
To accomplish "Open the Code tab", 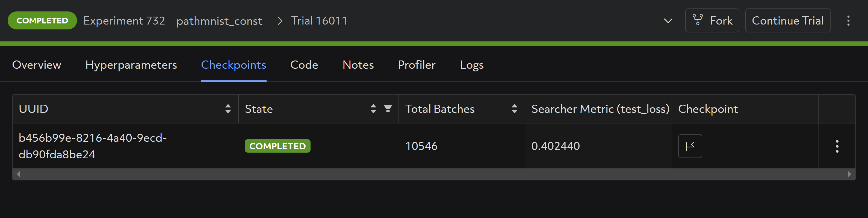I will (x=304, y=65).
